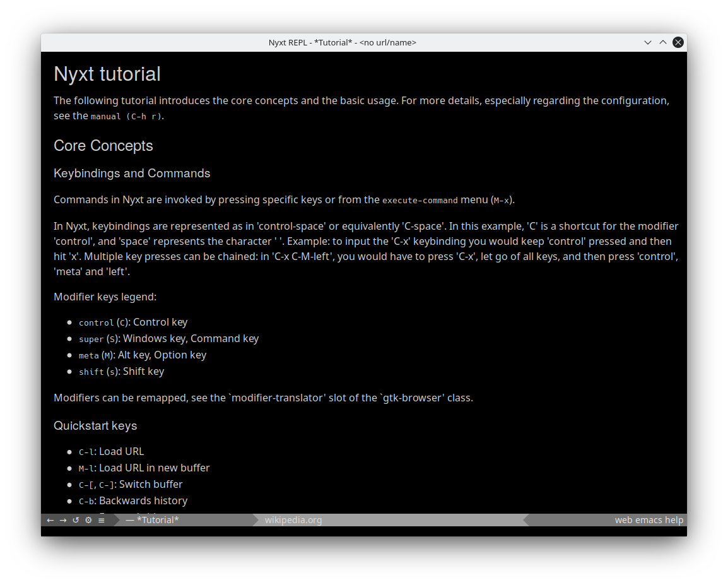The width and height of the screenshot is (728, 585).
Task: Click the 'C-b: Backwards history' list item
Action: 133,500
